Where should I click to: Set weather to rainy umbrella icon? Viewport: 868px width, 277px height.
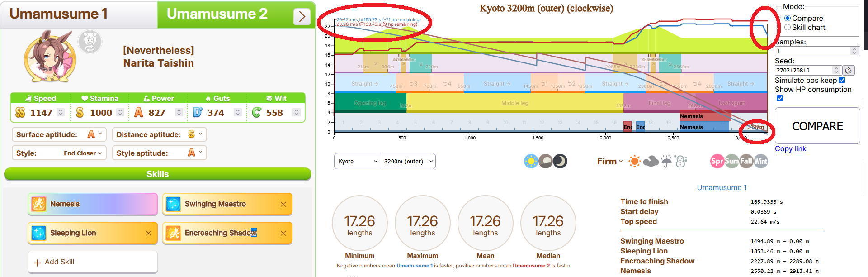(666, 161)
